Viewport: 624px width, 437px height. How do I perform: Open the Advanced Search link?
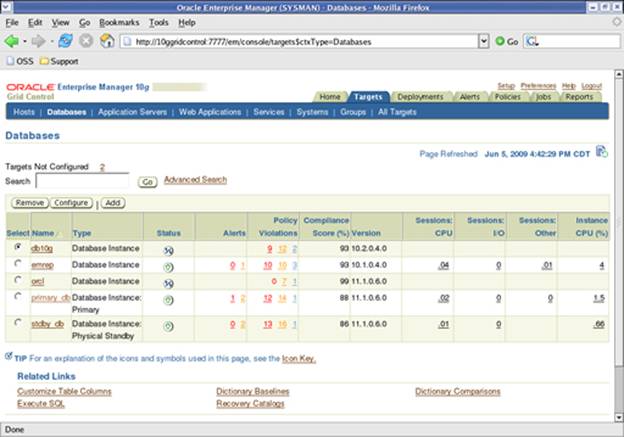(x=195, y=180)
